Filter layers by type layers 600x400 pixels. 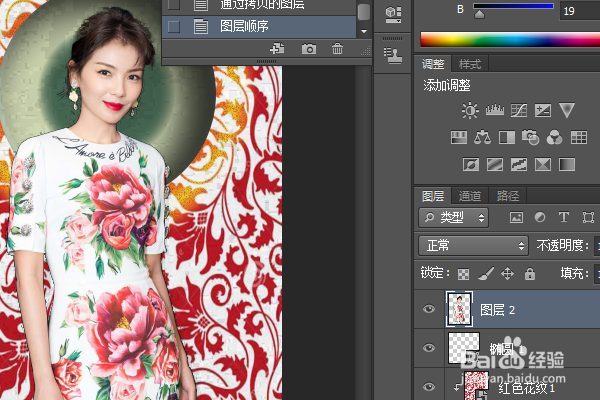564,217
